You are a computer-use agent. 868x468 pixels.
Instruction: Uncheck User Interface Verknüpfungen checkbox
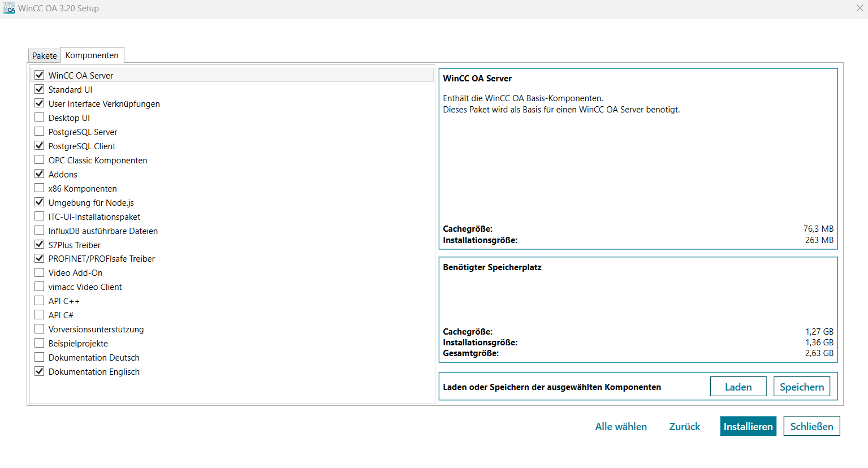(40, 103)
